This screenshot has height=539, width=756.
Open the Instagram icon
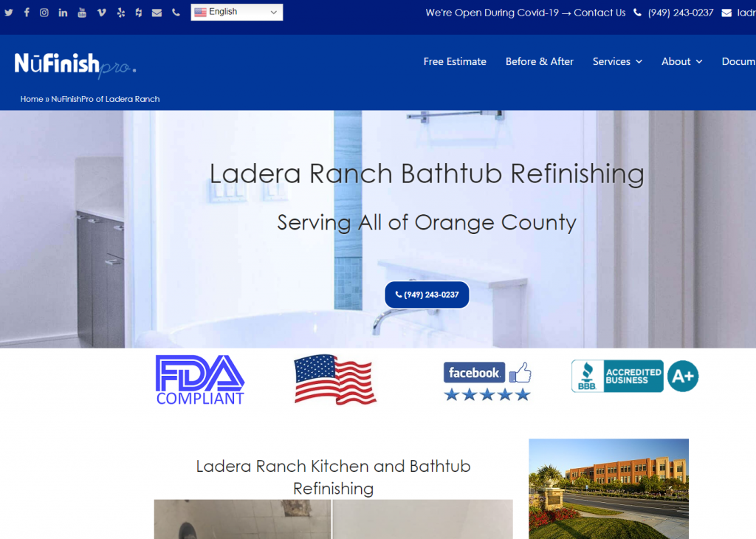point(44,13)
